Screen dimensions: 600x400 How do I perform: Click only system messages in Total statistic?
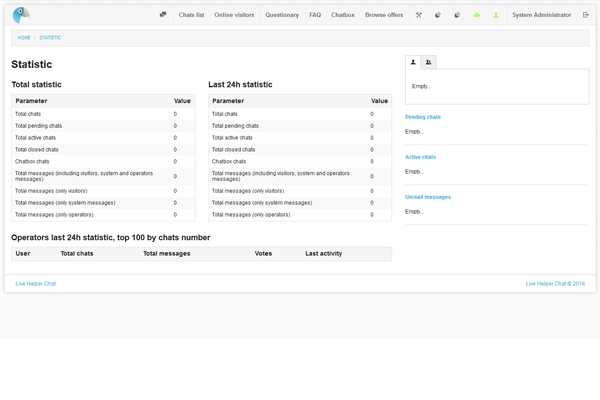[103, 203]
